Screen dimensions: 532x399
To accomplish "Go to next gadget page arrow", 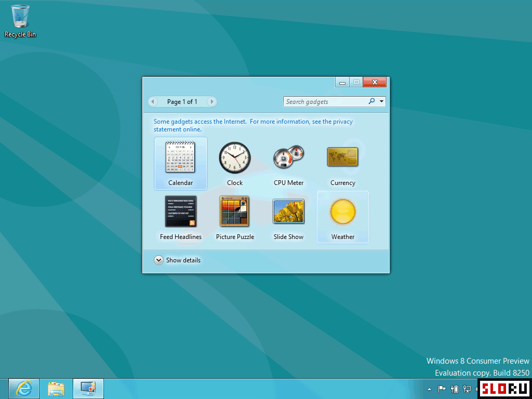I will tap(212, 101).
